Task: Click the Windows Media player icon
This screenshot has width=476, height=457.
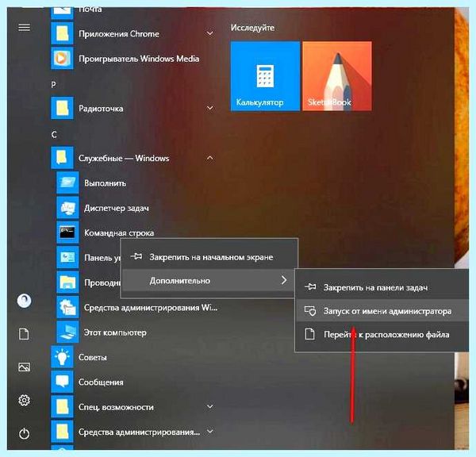Action: (62, 58)
